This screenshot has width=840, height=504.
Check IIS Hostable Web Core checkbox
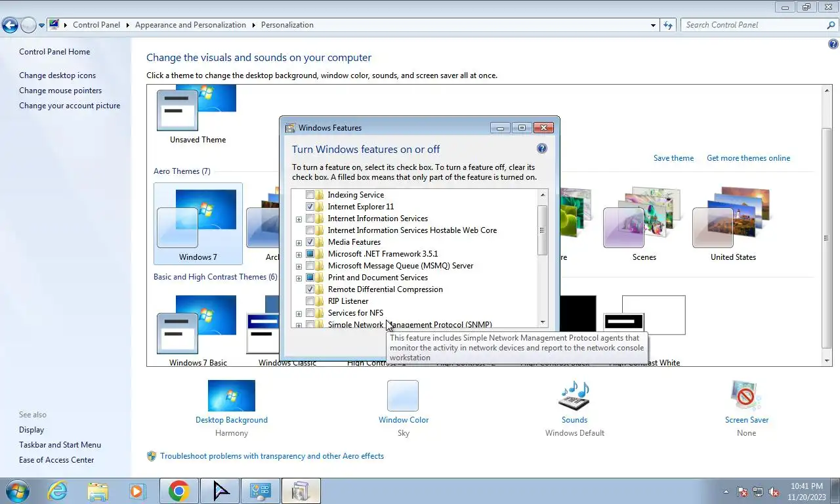[x=310, y=230]
